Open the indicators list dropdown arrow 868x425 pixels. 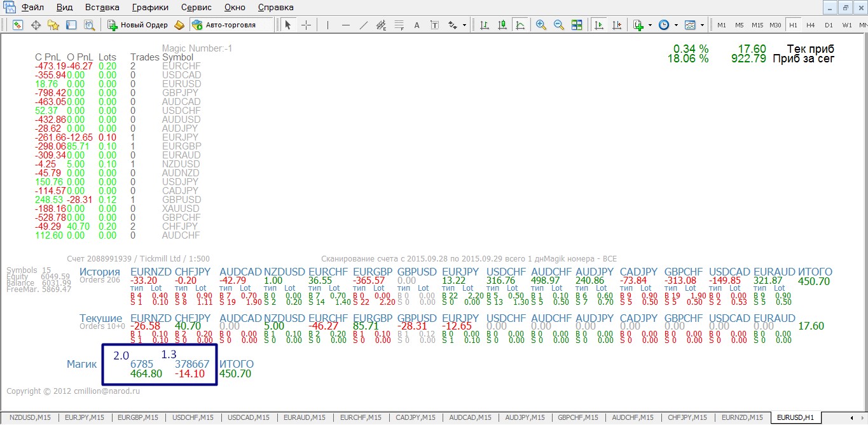pyautogui.click(x=651, y=25)
